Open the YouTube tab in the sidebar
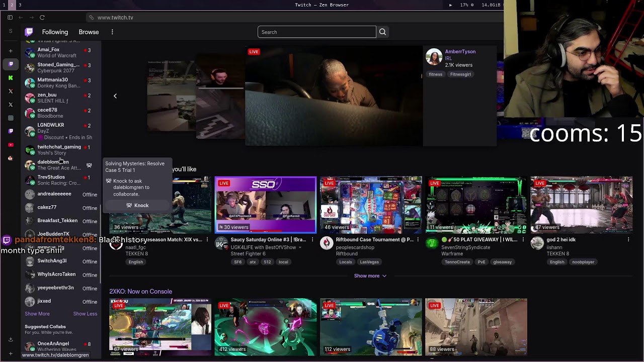 pos(11,145)
